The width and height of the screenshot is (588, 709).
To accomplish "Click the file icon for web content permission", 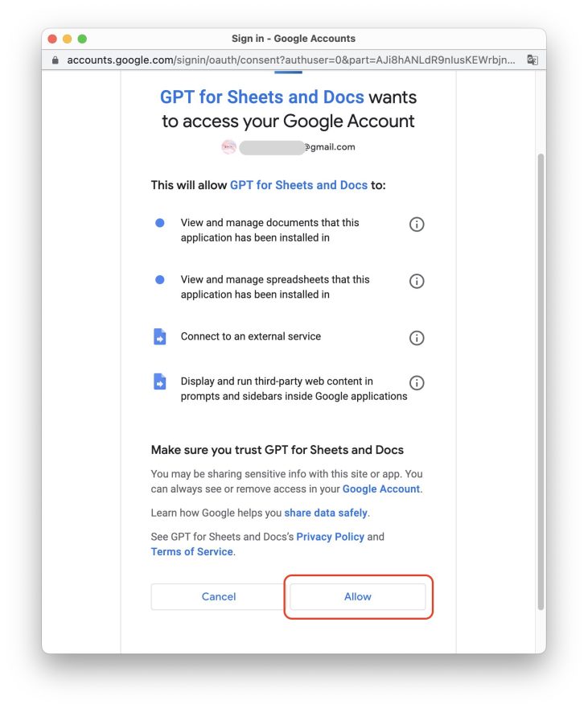I will point(158,381).
